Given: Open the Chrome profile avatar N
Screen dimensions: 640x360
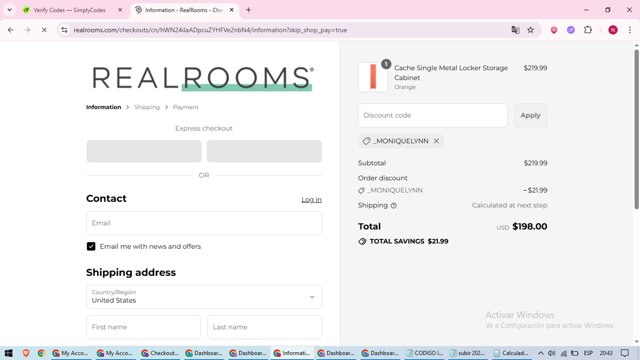Looking at the screenshot, I should tap(613, 30).
